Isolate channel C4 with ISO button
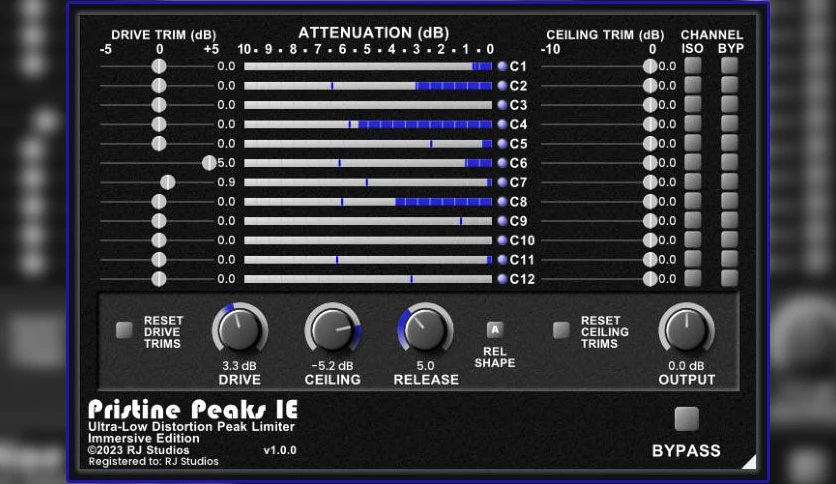836x484 pixels. pos(693,124)
